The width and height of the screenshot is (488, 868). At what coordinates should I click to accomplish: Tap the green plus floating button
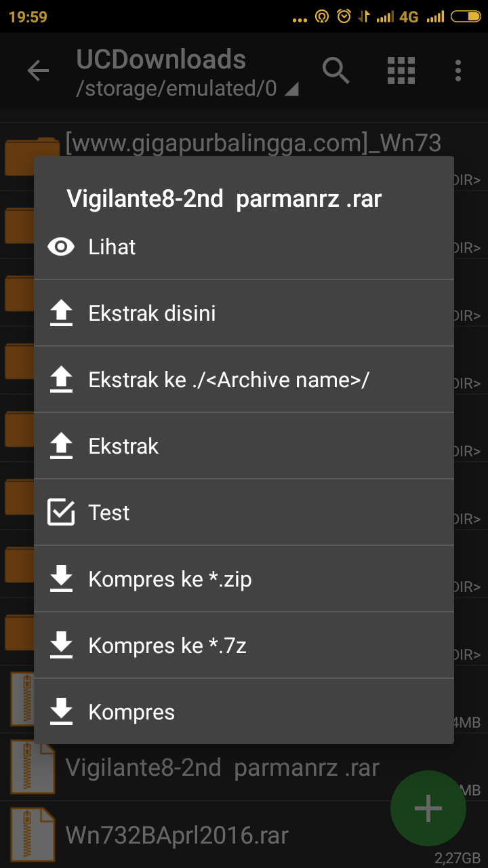tap(428, 808)
